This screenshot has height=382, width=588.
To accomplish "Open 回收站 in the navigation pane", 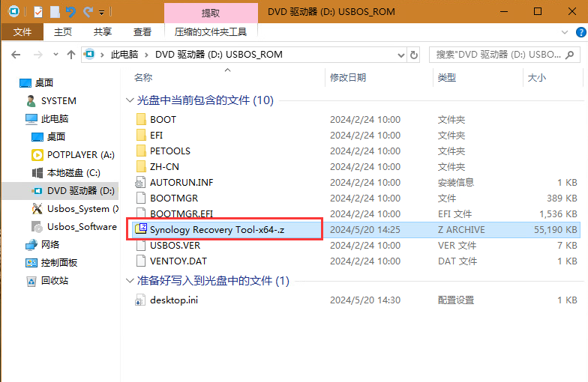I will coord(46,280).
